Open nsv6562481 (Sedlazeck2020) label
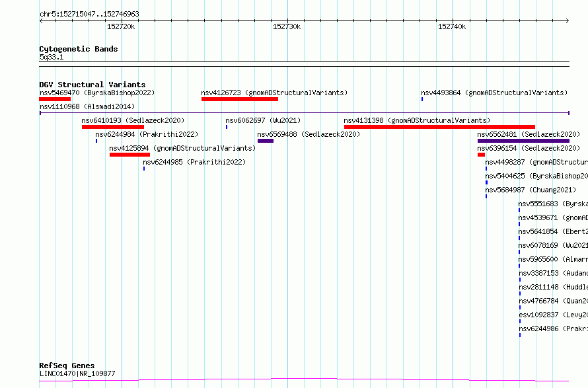The height and width of the screenshot is (388, 588). click(529, 134)
